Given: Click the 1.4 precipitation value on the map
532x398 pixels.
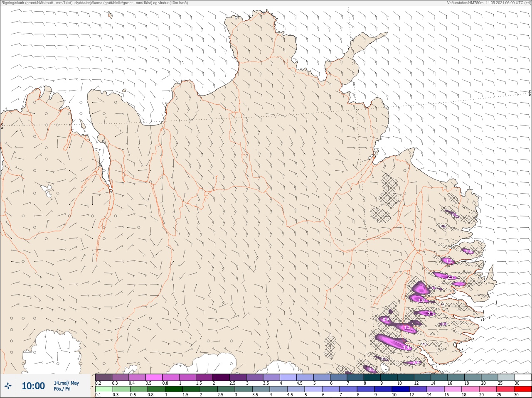Looking at the screenshot, I should click(406, 347).
